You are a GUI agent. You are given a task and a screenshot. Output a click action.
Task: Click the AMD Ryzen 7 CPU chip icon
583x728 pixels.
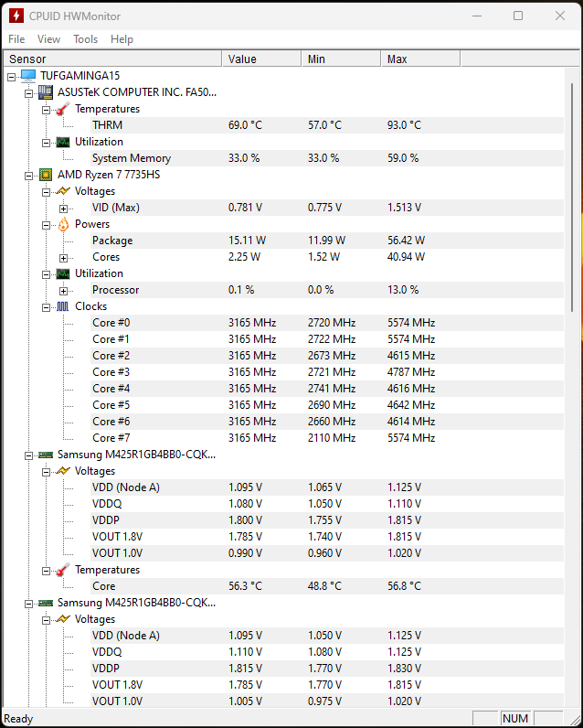coord(46,175)
